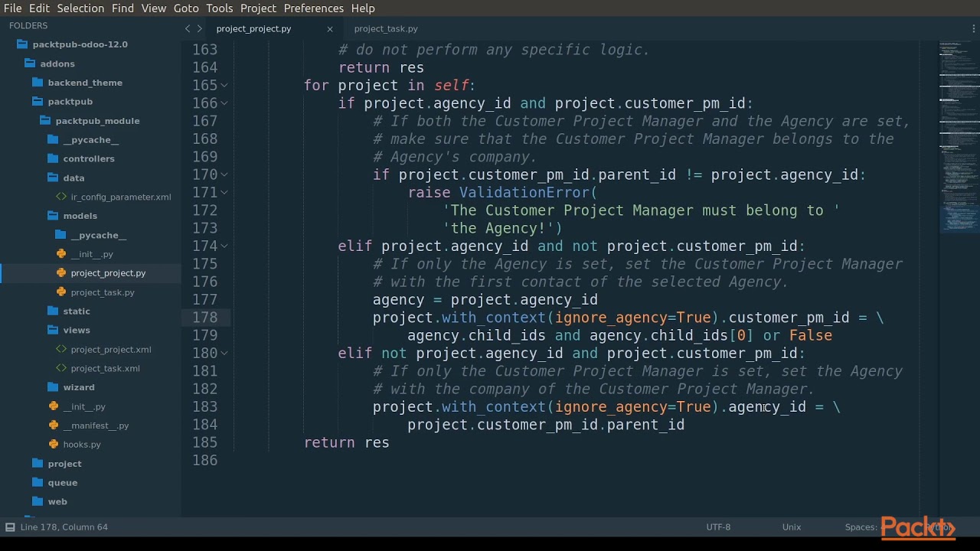
Task: Click Unix line endings in status bar
Action: [792, 527]
